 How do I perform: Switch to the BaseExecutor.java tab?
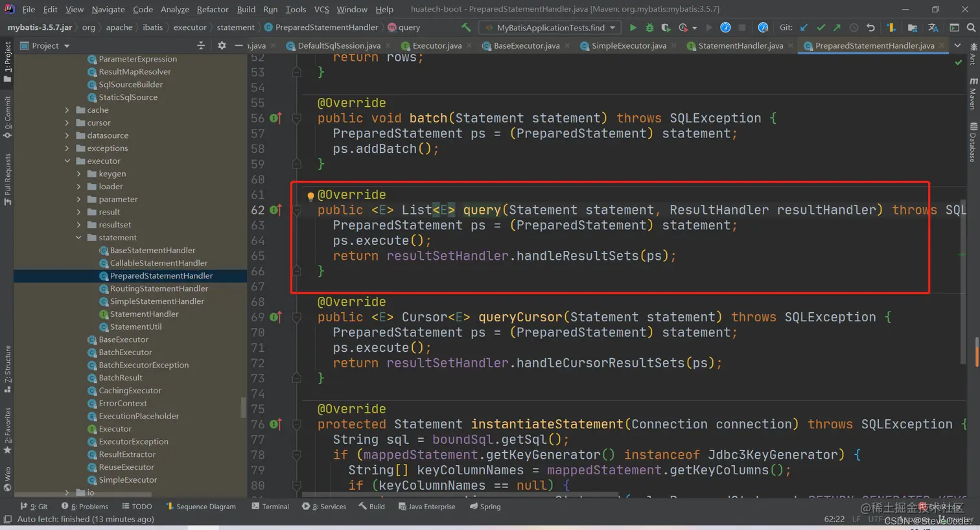(x=526, y=45)
